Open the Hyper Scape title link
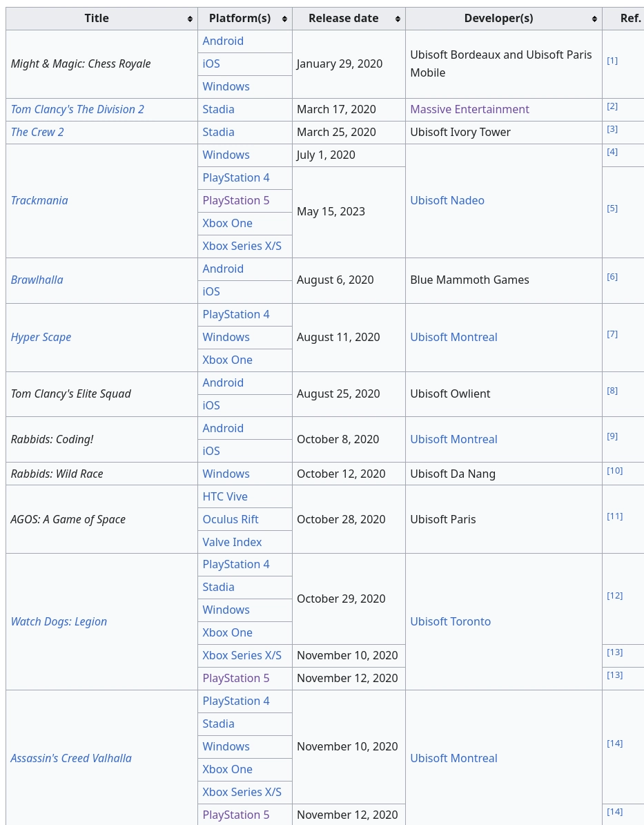644x825 pixels. (41, 338)
